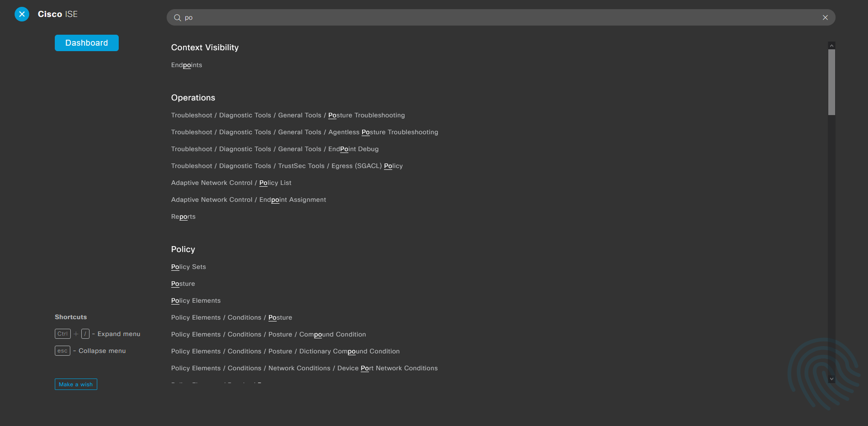Open Policy Elements / Conditions / Posture
Screen dimensions: 868x426
coord(231,318)
